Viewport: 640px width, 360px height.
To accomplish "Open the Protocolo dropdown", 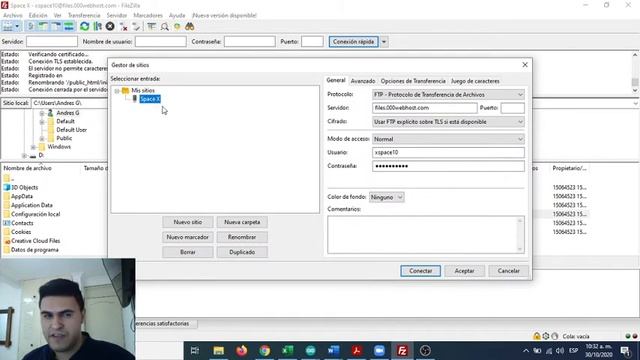I will 448,95.
